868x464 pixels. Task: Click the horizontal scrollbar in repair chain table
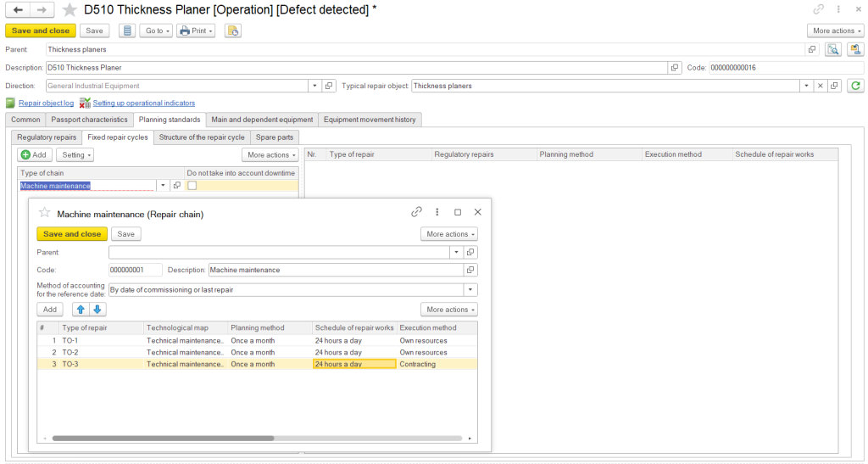click(x=163, y=439)
